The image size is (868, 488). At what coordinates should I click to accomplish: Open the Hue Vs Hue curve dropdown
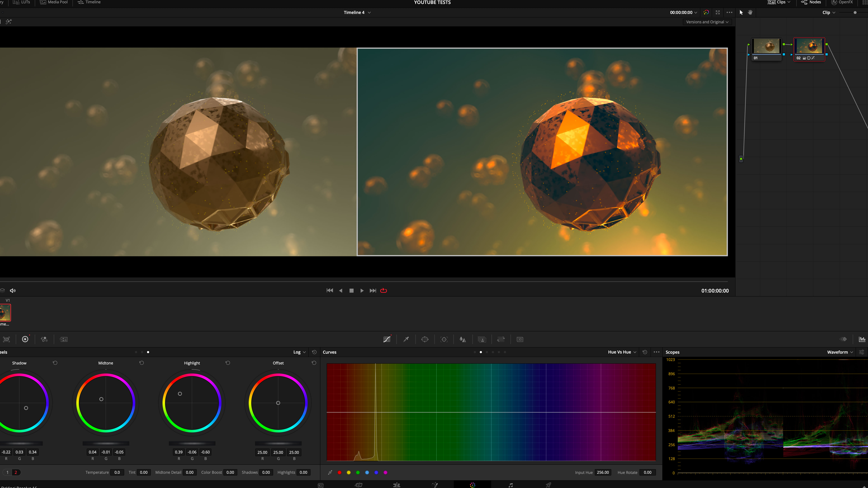click(x=622, y=352)
